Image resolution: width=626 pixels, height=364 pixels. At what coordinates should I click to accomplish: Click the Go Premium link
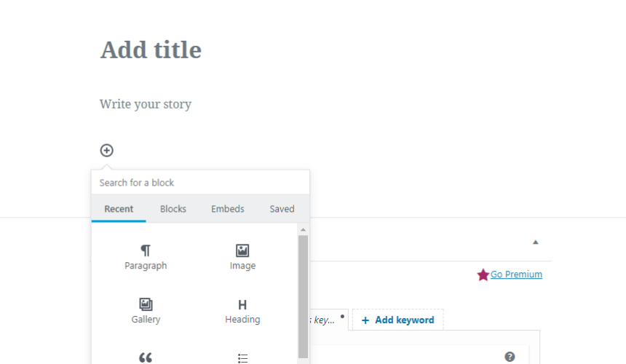[x=516, y=274]
